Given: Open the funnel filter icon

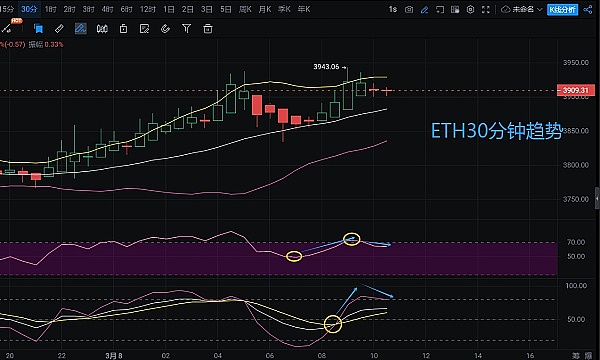Looking at the screenshot, I should (x=186, y=29).
